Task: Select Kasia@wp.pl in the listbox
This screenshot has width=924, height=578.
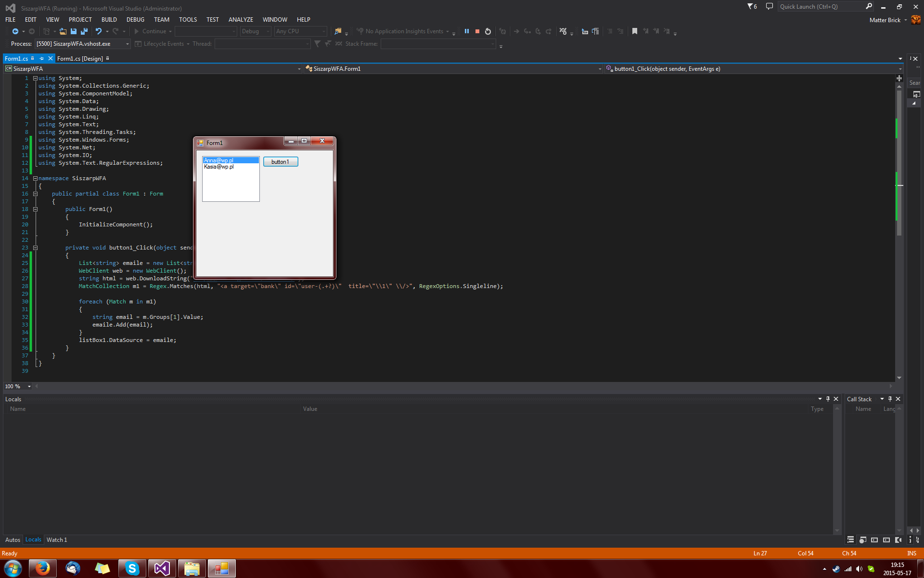Action: pos(231,167)
